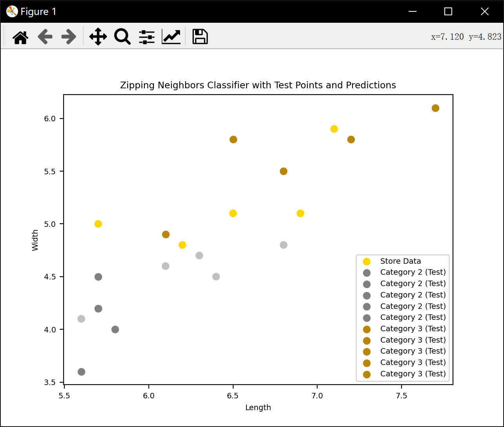Image resolution: width=504 pixels, height=427 pixels.
Task: Click the x-axis tick label 7.0
Action: [317, 396]
